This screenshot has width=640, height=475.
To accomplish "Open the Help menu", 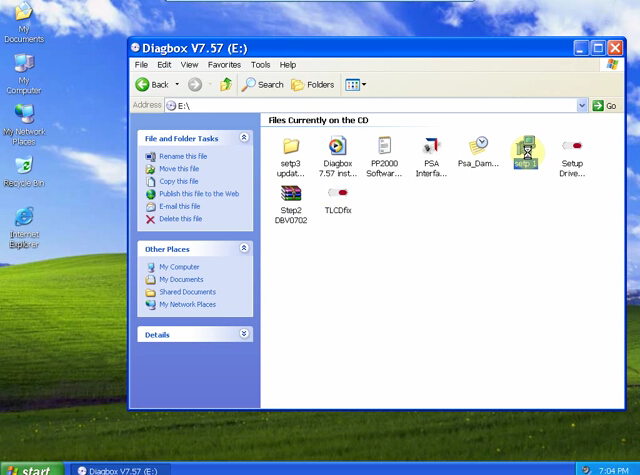I will pyautogui.click(x=288, y=65).
